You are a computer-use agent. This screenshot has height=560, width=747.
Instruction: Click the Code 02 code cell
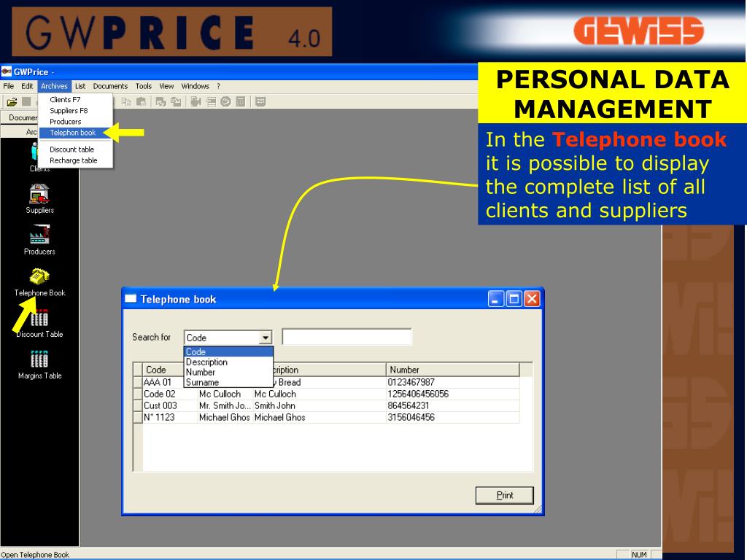(x=170, y=394)
